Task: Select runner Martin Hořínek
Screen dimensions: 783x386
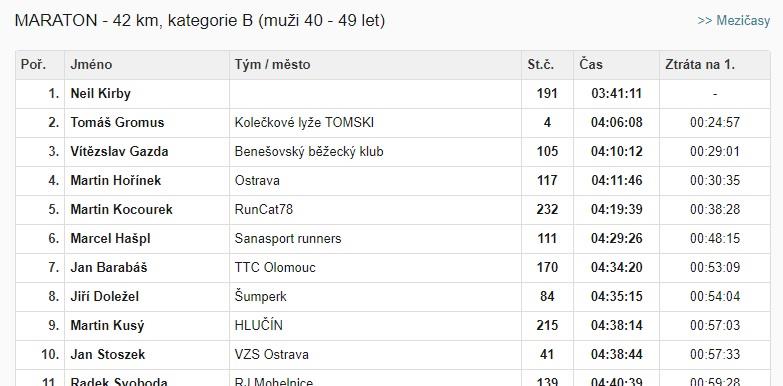Action: (x=116, y=181)
